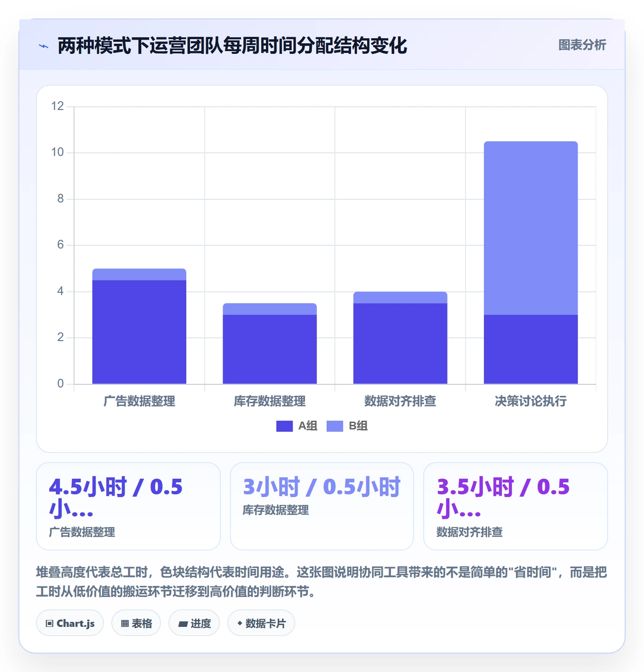Select the 进度 tag
Image resolution: width=644 pixels, height=672 pixels.
click(194, 623)
